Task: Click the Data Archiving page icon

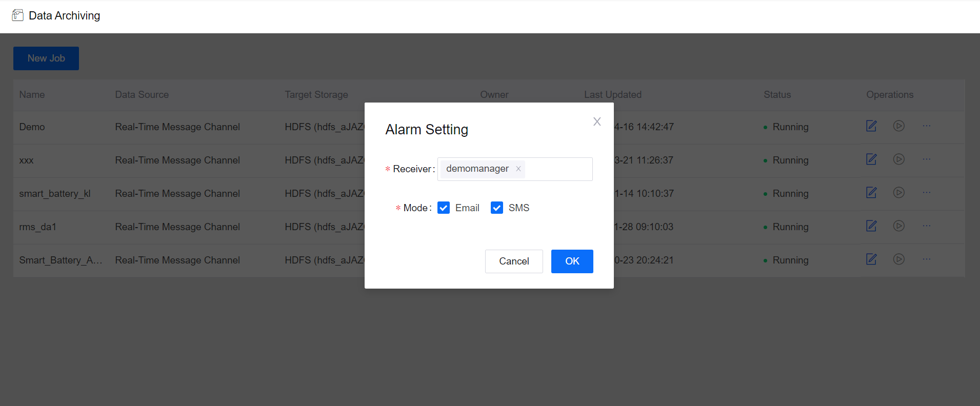Action: 18,15
